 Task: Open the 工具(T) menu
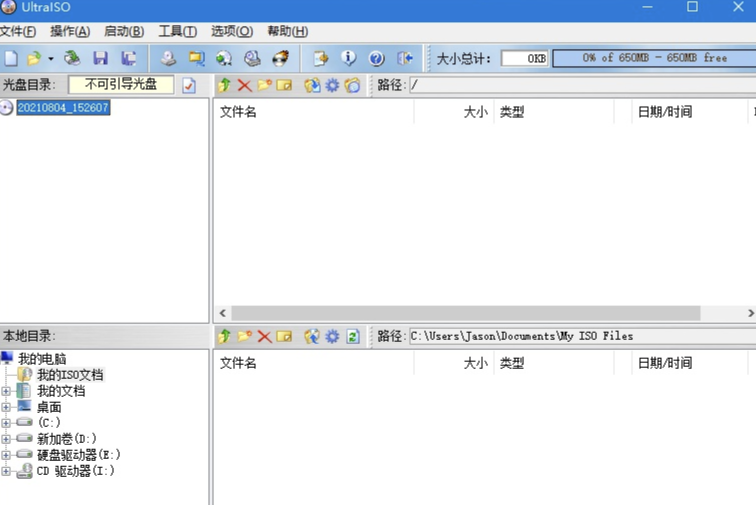(177, 31)
